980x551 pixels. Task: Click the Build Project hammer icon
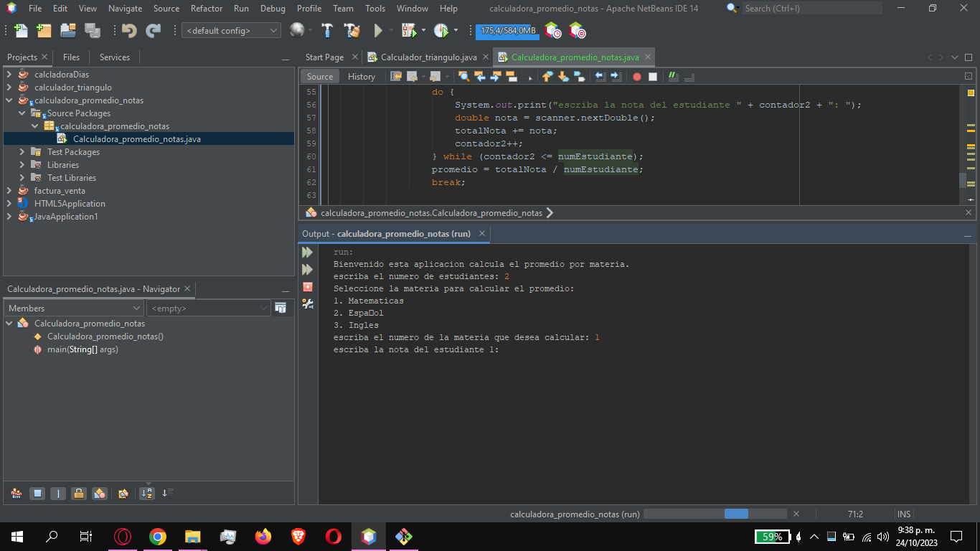point(326,30)
